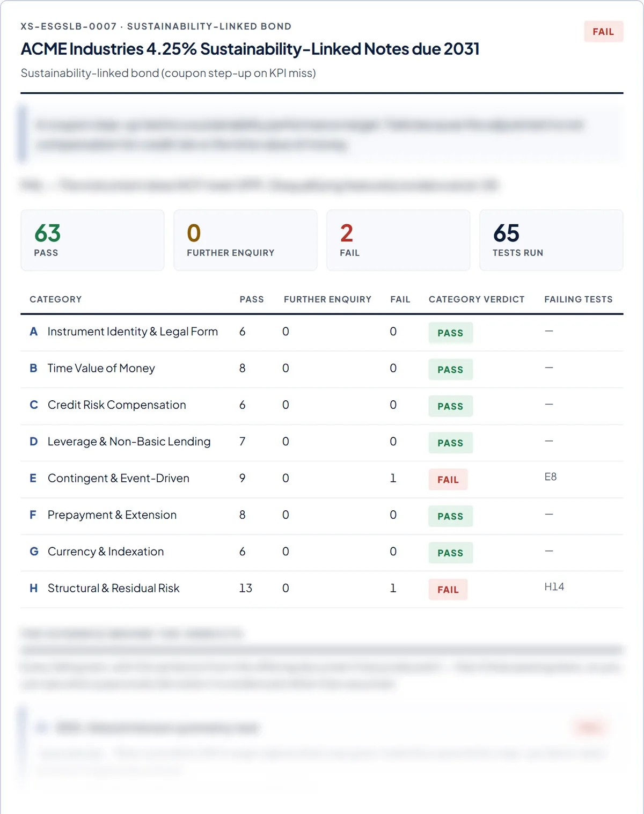Click the 2 FAIL summary card
644x814 pixels.
[x=398, y=240]
